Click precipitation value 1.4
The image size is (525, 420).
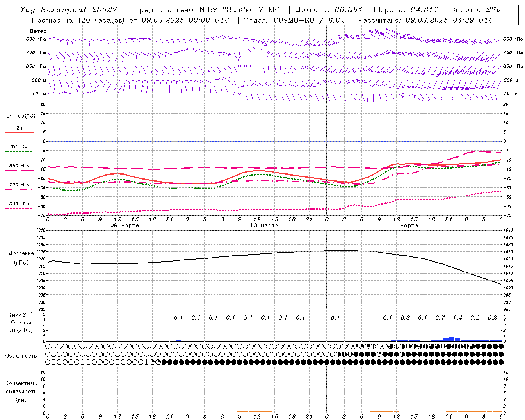point(457,317)
